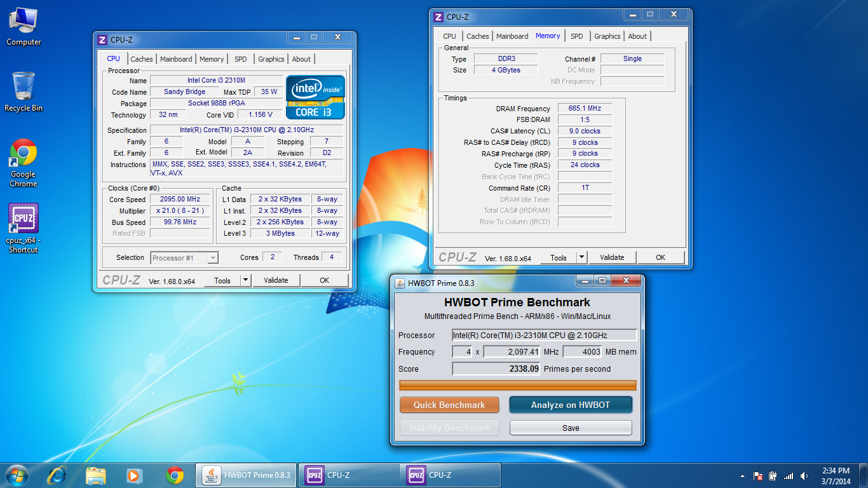Select Mainboard tab in right CPU-Z window

point(512,36)
